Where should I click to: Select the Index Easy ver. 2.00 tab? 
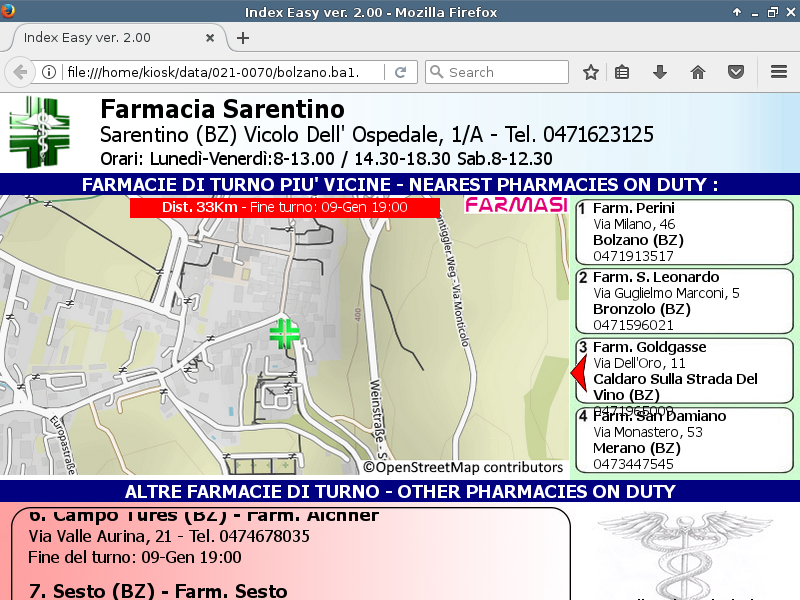110,38
